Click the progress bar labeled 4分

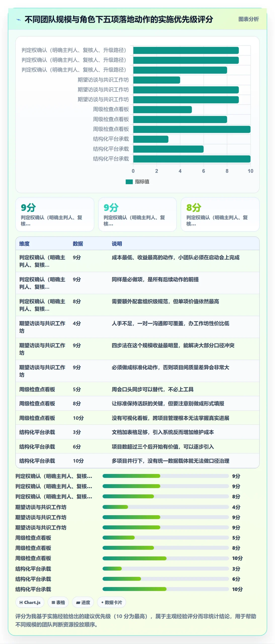pyautogui.click(x=166, y=507)
